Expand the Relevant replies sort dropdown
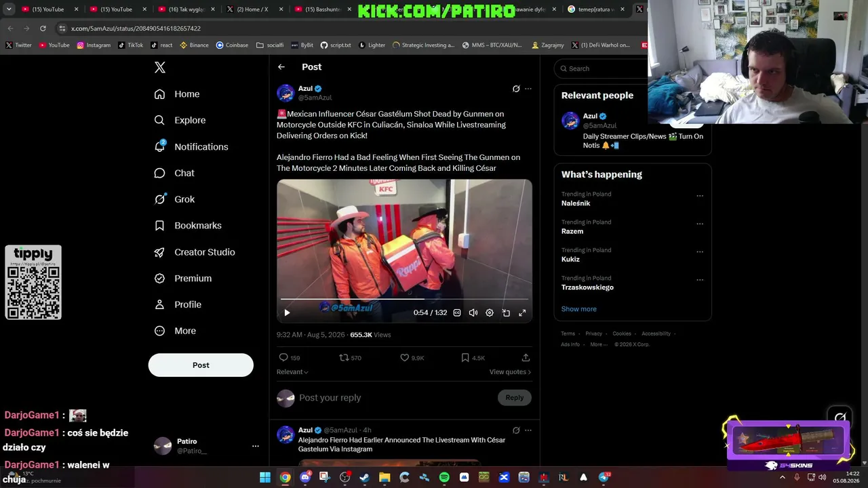The width and height of the screenshot is (868, 488). (292, 372)
